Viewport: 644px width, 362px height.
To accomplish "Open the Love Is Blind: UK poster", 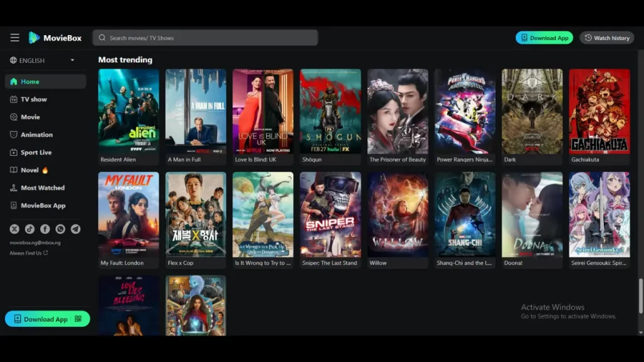I will pos(263,112).
